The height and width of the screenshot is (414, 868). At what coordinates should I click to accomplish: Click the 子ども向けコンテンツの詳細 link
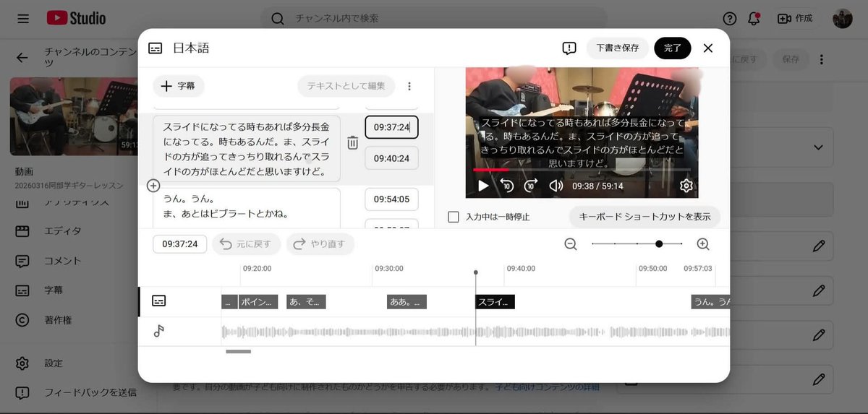[548, 388]
